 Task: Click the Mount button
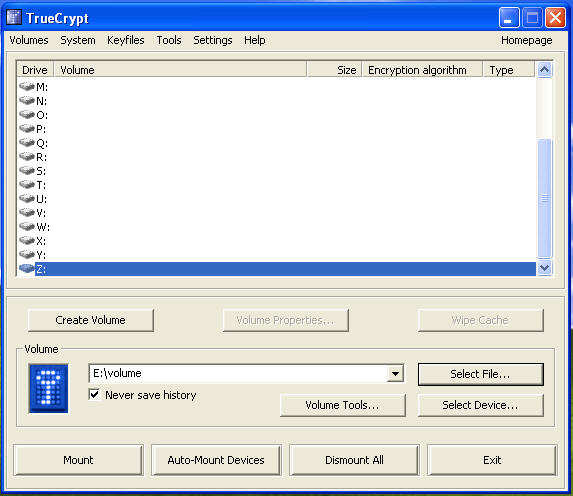coord(78,460)
